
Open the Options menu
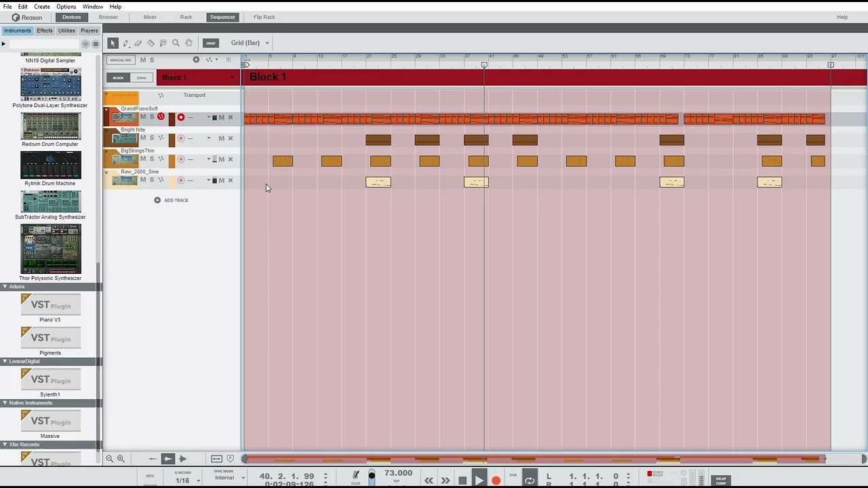[x=66, y=7]
